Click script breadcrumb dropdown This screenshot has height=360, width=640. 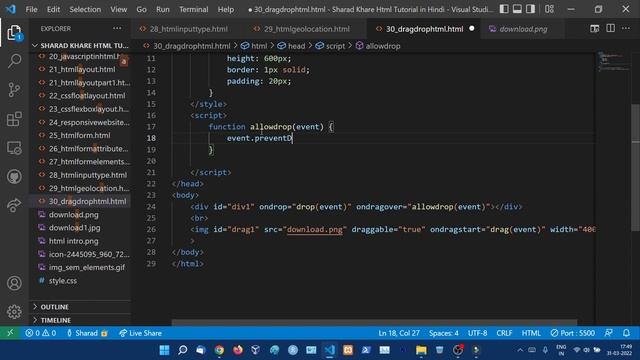[330, 46]
